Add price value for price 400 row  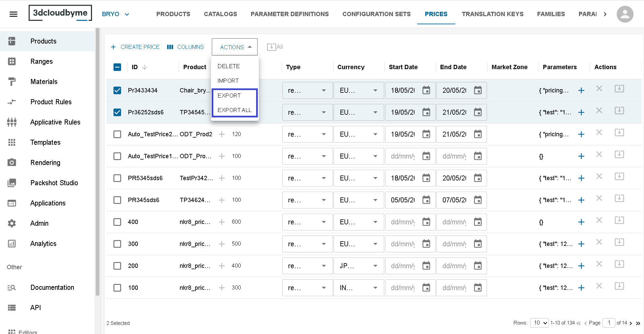222,222
